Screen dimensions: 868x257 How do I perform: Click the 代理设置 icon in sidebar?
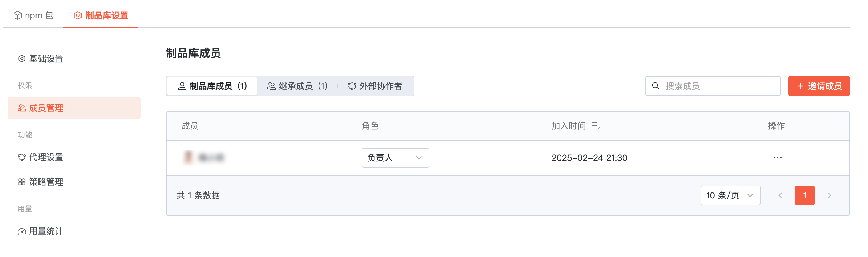(x=22, y=157)
